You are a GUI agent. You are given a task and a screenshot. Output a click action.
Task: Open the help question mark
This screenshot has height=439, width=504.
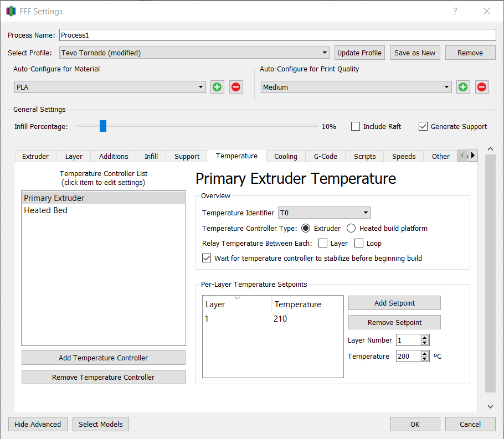455,11
